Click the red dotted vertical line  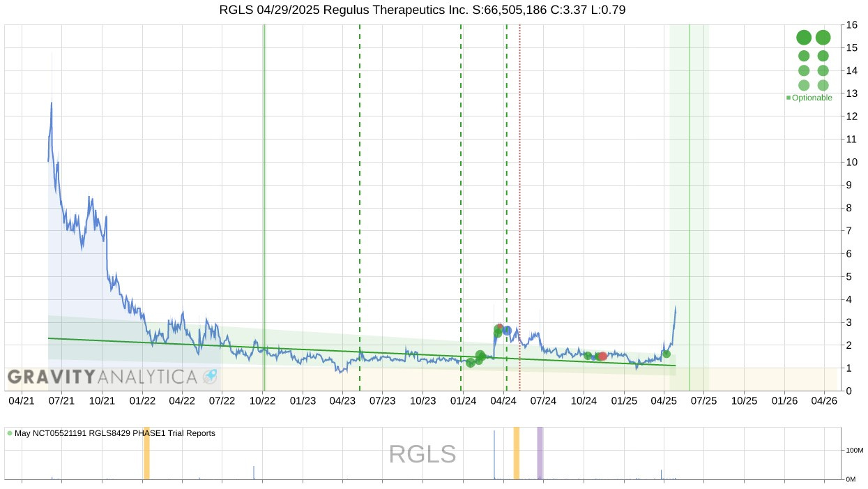(519, 207)
